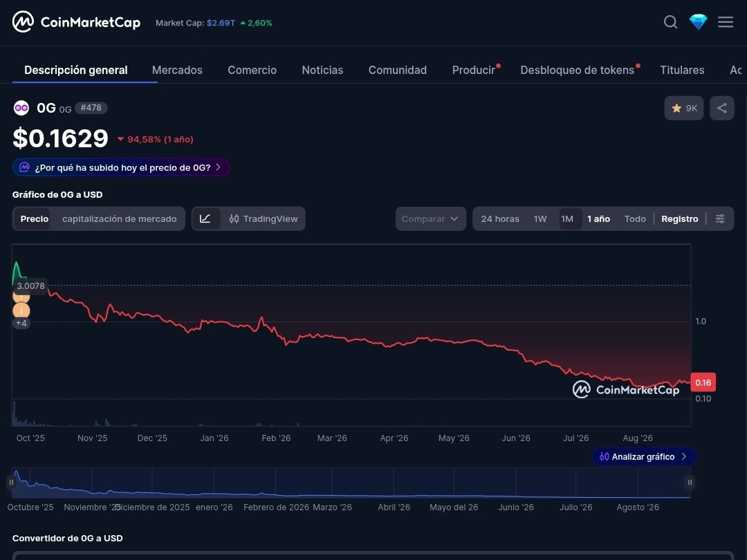This screenshot has height=560, width=747.
Task: Click the Gráfico de 0G a USD heading
Action: (57, 194)
